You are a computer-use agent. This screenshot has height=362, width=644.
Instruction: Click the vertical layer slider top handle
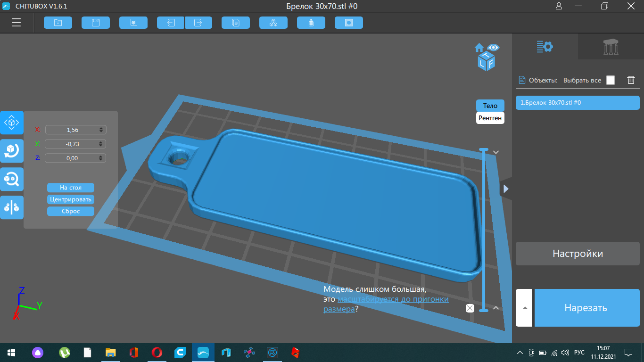(x=483, y=150)
